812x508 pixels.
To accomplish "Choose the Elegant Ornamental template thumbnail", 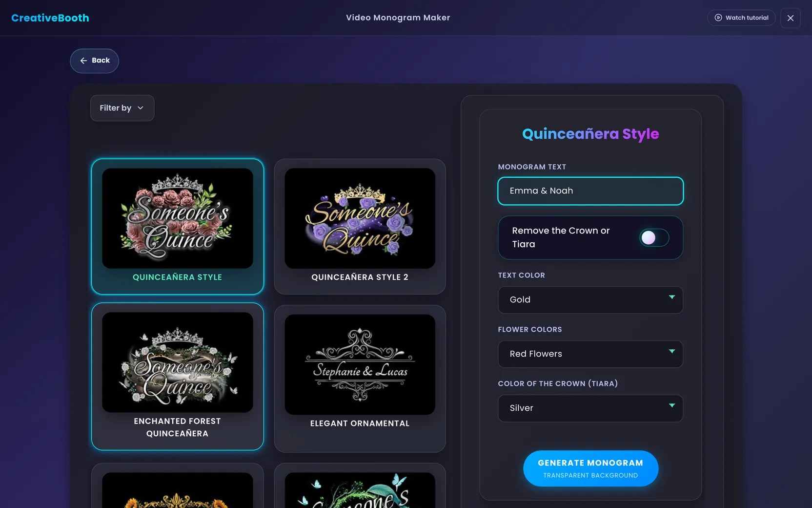I will click(360, 364).
